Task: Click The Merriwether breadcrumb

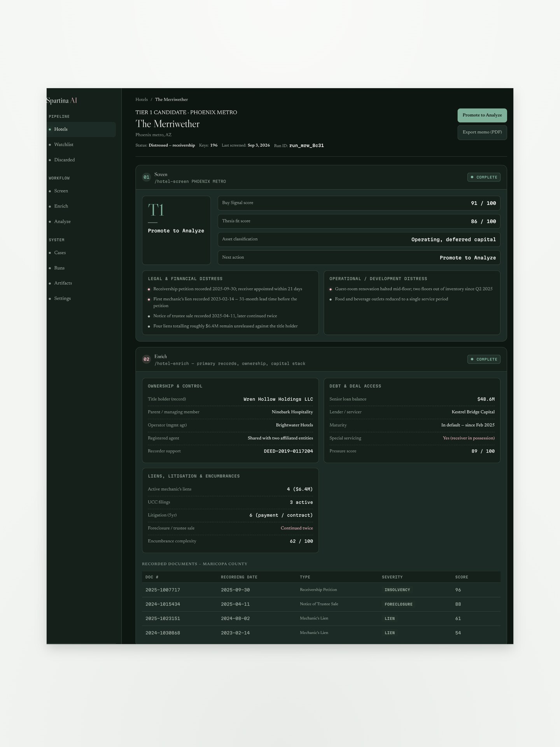Action: [171, 100]
